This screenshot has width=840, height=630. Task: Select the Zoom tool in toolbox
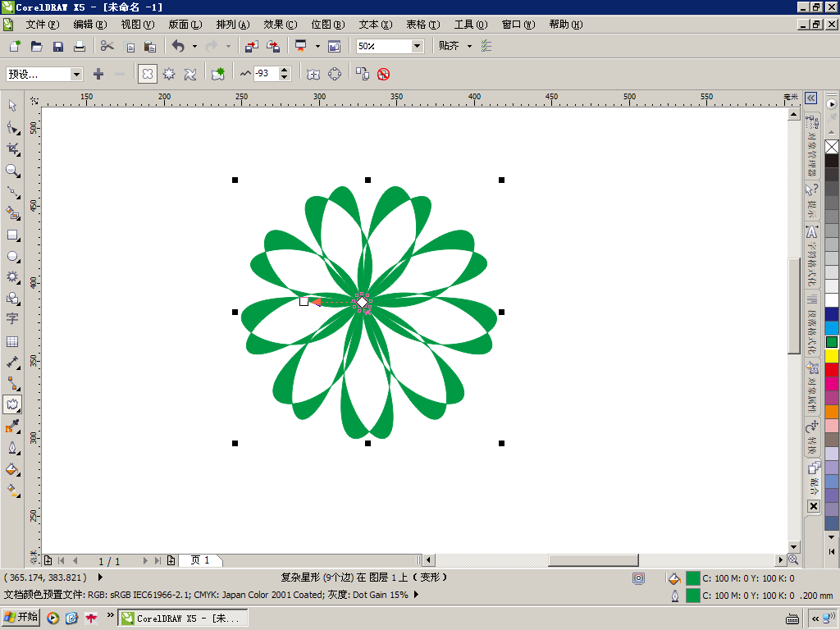pos(12,171)
